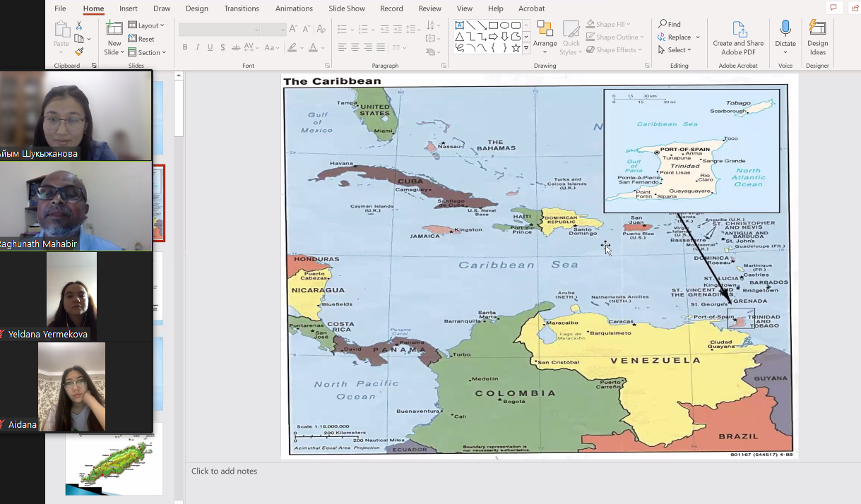The image size is (861, 504).
Task: Open the font name combo box
Action: pyautogui.click(x=219, y=29)
